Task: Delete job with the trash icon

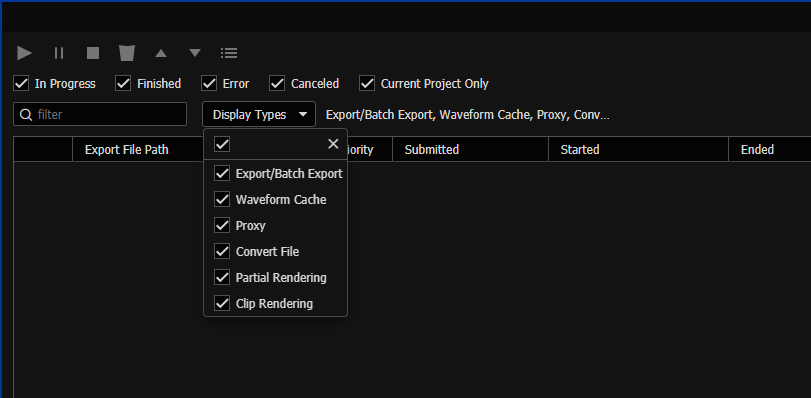Action: (127, 53)
